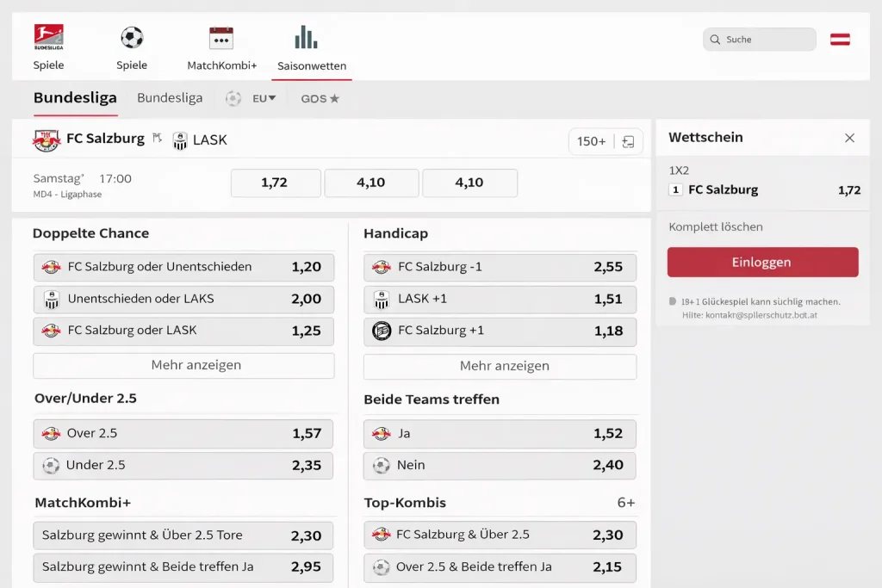Click the FC Salzburg club logo in match header
Image resolution: width=882 pixels, height=588 pixels.
(x=47, y=140)
